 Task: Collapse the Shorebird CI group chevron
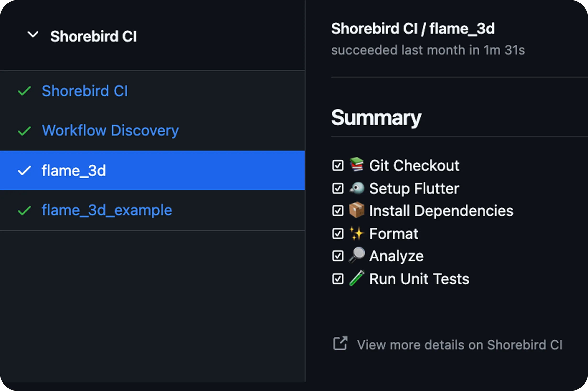click(x=33, y=35)
